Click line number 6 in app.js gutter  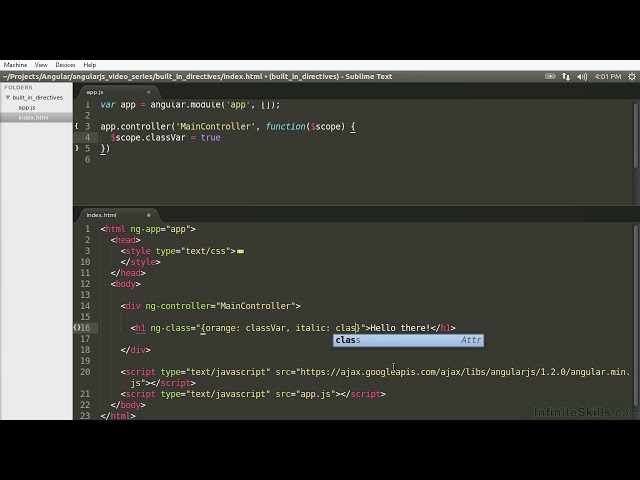87,160
